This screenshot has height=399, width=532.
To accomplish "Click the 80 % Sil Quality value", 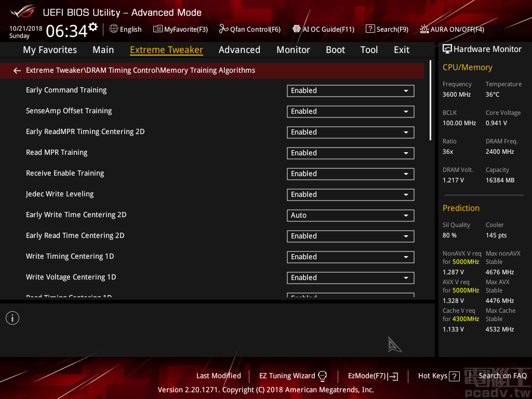I will [449, 235].
